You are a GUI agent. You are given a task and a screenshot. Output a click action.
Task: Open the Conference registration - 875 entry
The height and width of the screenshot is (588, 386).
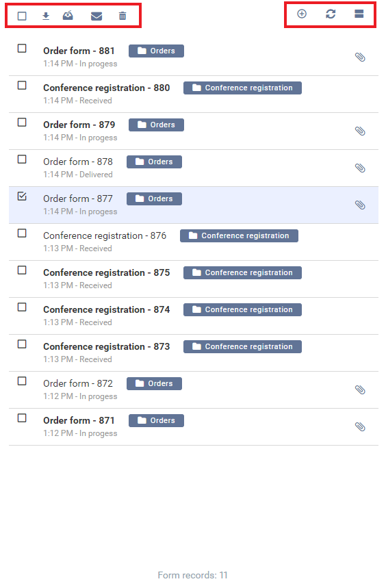(107, 272)
